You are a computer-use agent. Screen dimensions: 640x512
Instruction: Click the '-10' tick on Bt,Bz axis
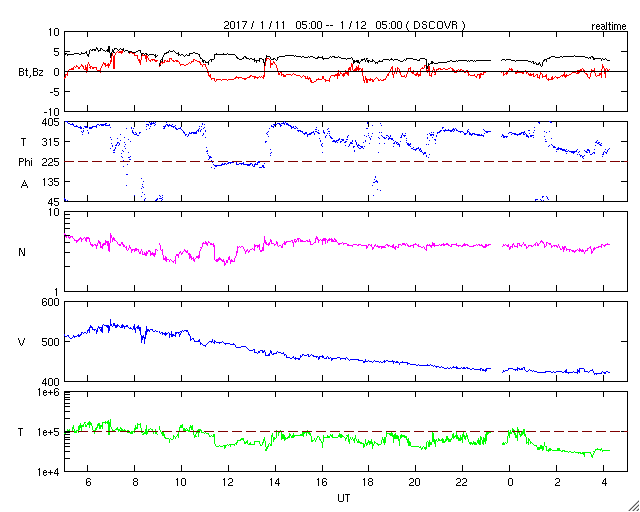pyautogui.click(x=52, y=111)
